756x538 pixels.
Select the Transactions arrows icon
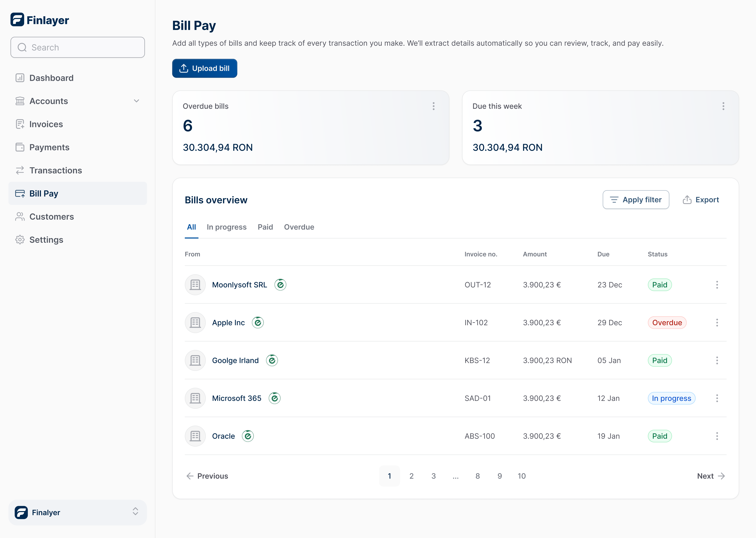[20, 170]
